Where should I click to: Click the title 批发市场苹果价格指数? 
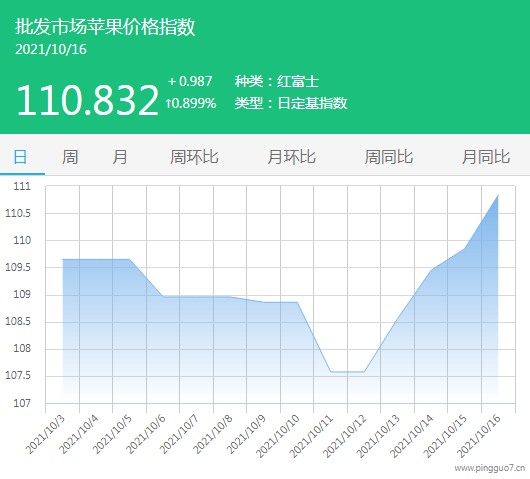click(x=105, y=27)
